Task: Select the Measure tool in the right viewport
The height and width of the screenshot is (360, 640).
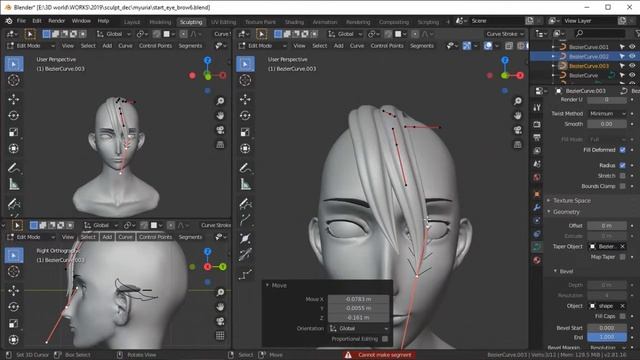Action: click(x=245, y=184)
